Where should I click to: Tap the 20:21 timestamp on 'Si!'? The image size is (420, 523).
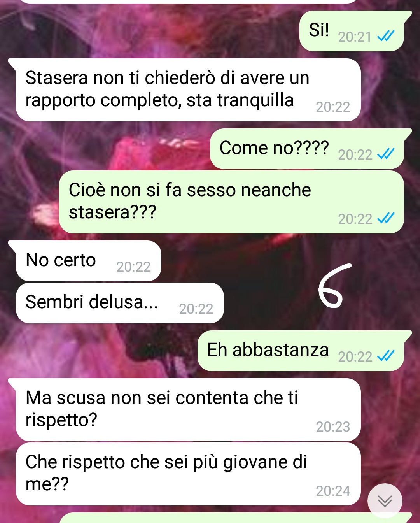coord(355,37)
